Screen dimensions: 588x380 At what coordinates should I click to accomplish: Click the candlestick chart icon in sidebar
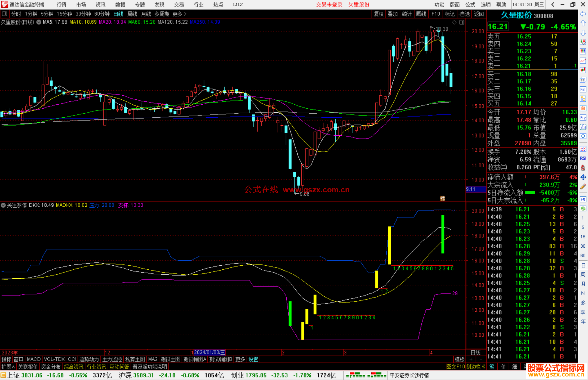point(583,70)
